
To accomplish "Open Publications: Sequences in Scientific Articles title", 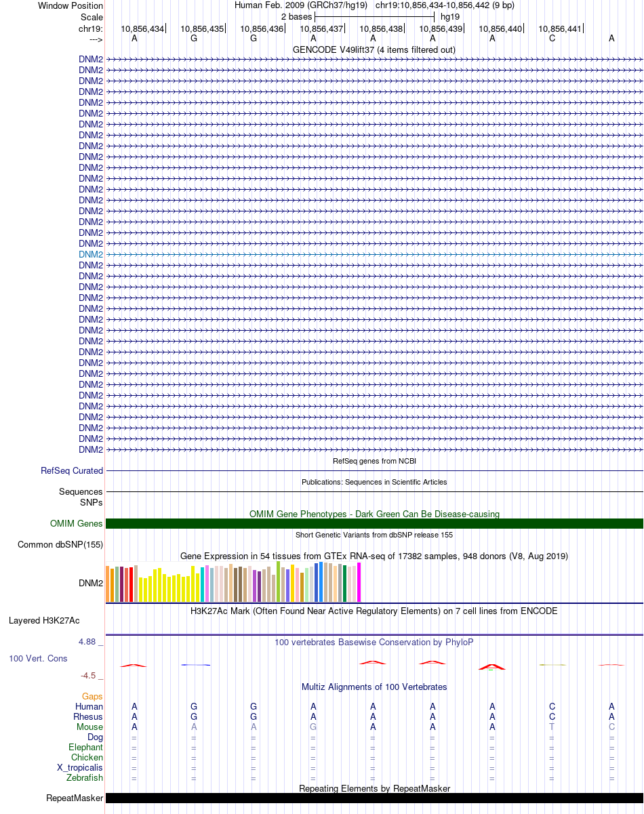I will (374, 482).
